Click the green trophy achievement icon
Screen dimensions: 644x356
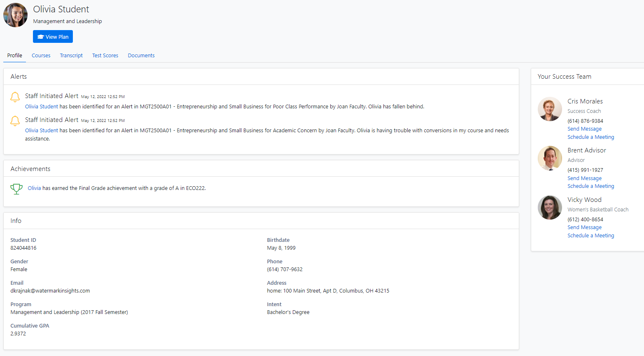16,189
